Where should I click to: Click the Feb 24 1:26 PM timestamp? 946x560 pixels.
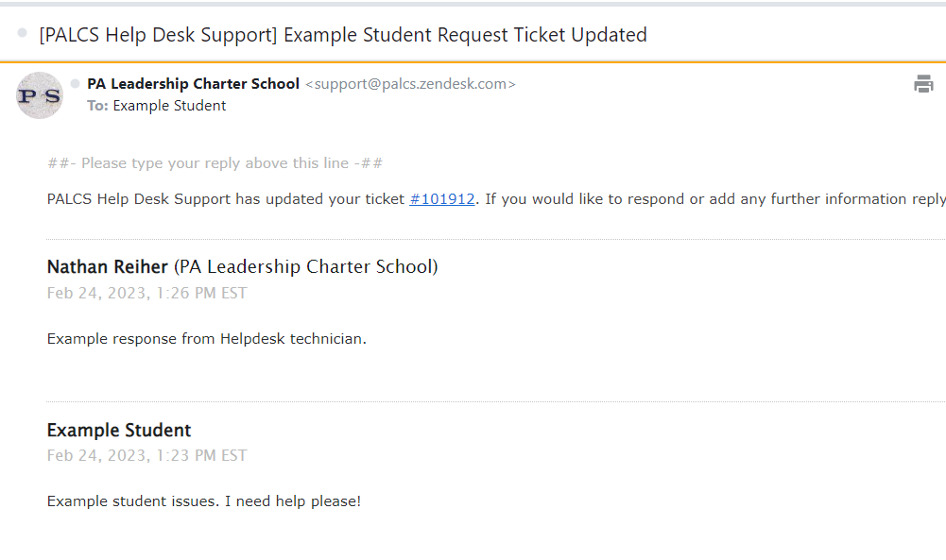point(146,293)
